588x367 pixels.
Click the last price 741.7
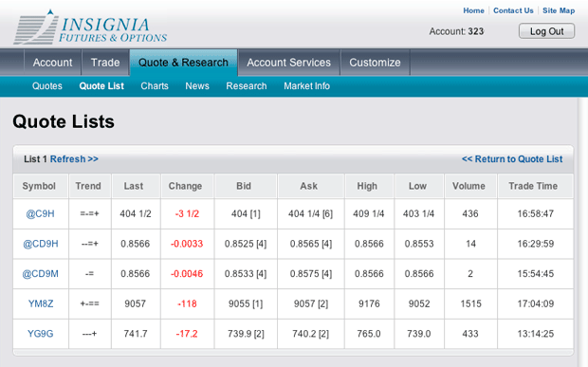click(x=136, y=334)
